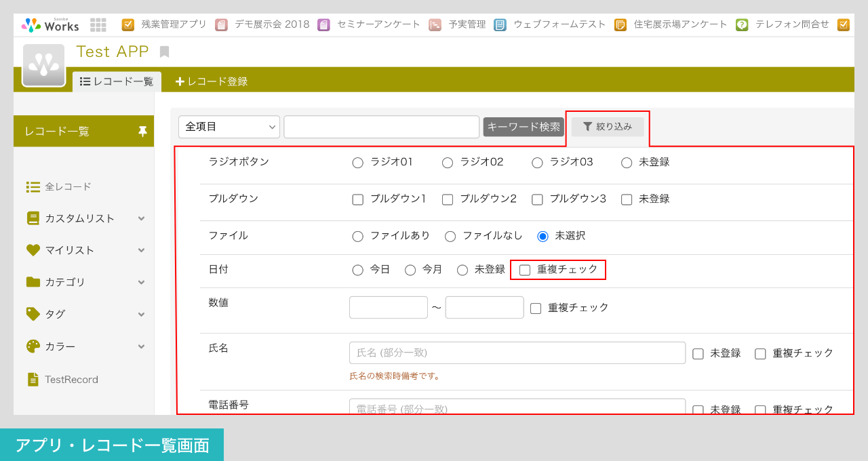Open TestRecord in the sidebar
The width and height of the screenshot is (868, 461).
coord(71,379)
